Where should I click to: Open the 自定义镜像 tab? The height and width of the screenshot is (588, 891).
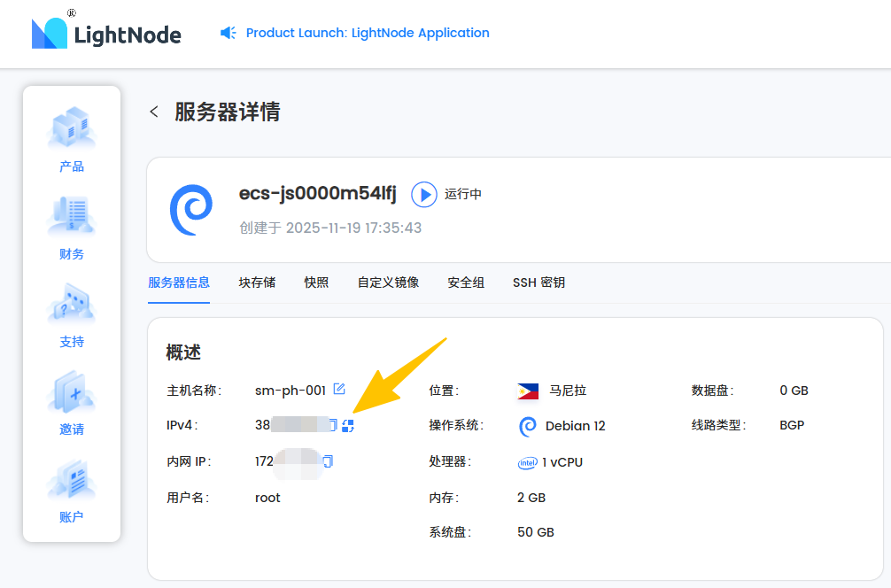click(x=388, y=282)
